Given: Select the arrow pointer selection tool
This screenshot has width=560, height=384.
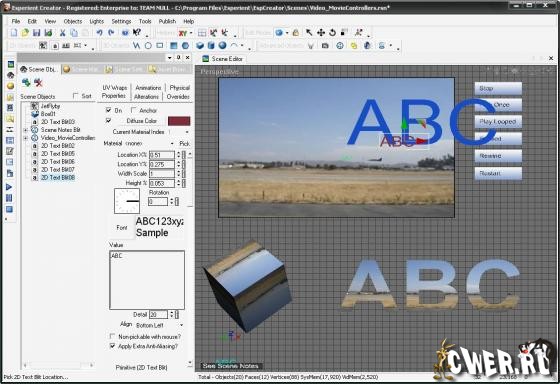Looking at the screenshot, I should coord(309,33).
